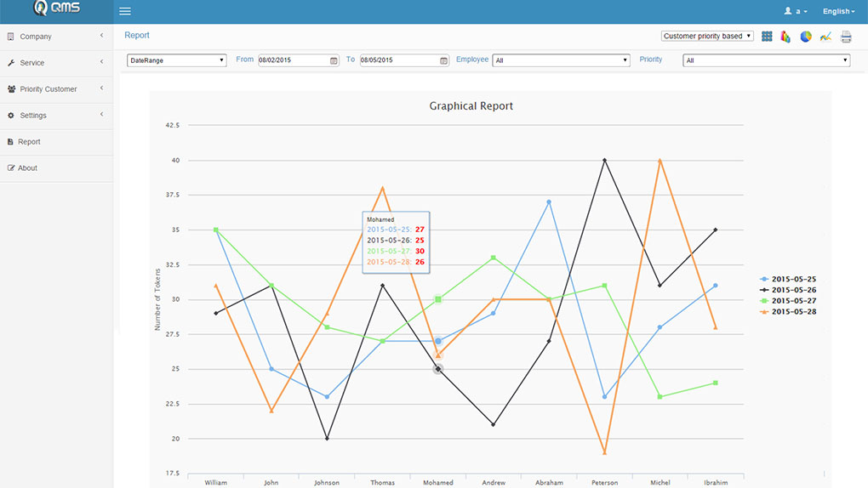Select the line chart view icon
Screen dimensions: 868x488
(825, 37)
